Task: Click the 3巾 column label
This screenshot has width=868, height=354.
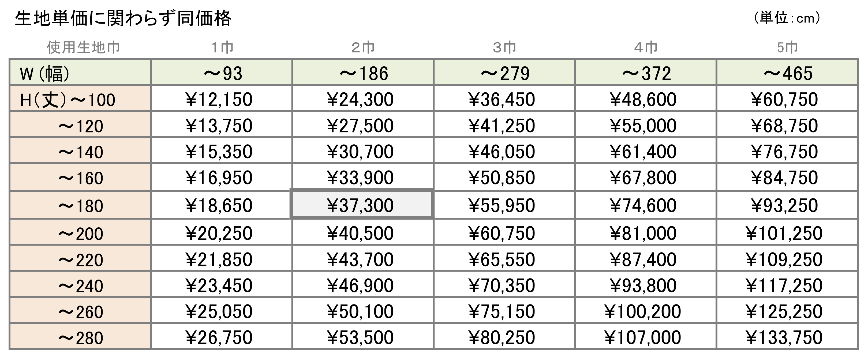Action: (504, 47)
